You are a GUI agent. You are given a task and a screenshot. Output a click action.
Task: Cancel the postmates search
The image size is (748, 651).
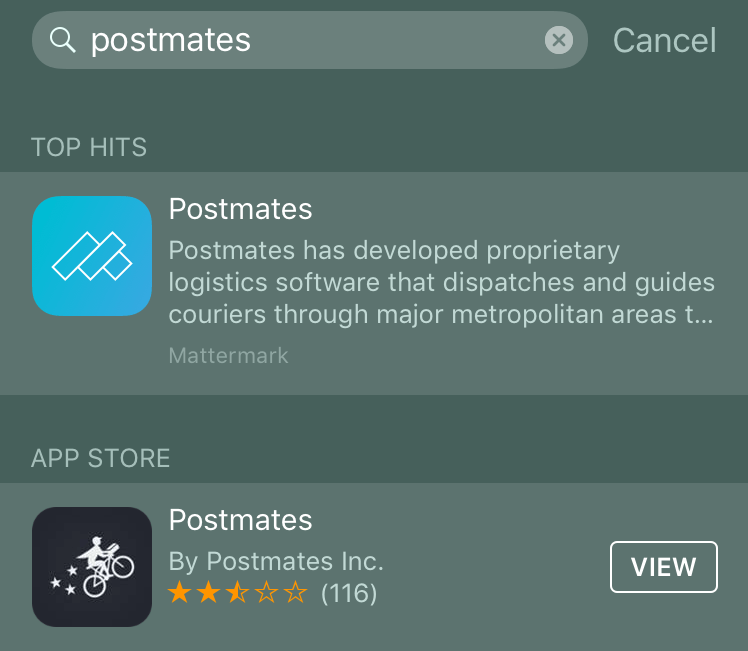tap(665, 41)
